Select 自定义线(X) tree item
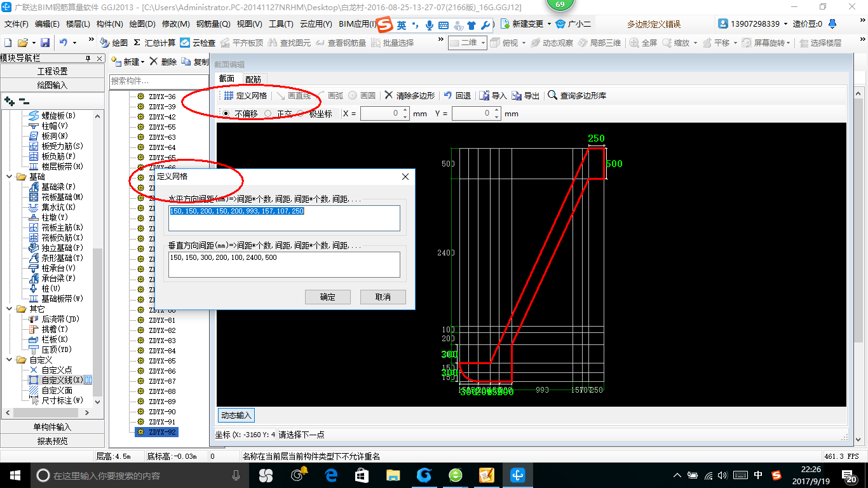This screenshot has width=868, height=488. (x=62, y=380)
